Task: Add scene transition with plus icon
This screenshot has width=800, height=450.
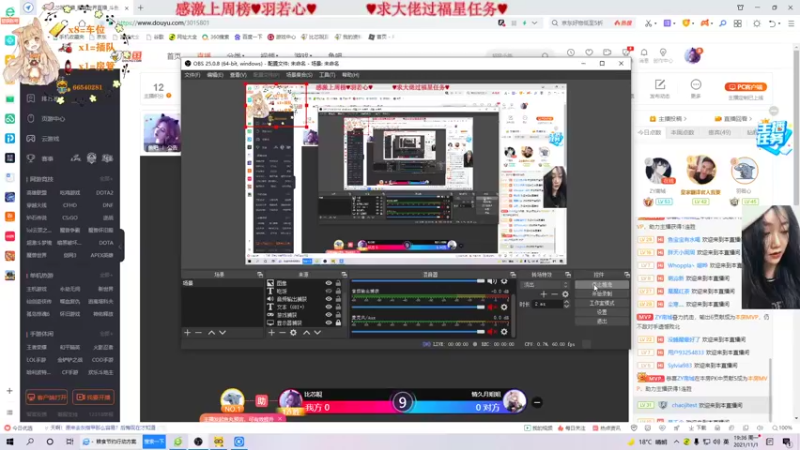Action: tap(543, 294)
